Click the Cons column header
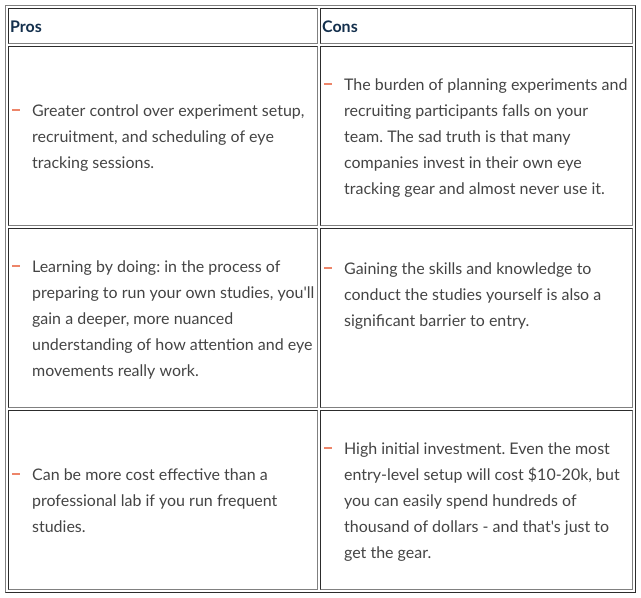 (x=339, y=27)
